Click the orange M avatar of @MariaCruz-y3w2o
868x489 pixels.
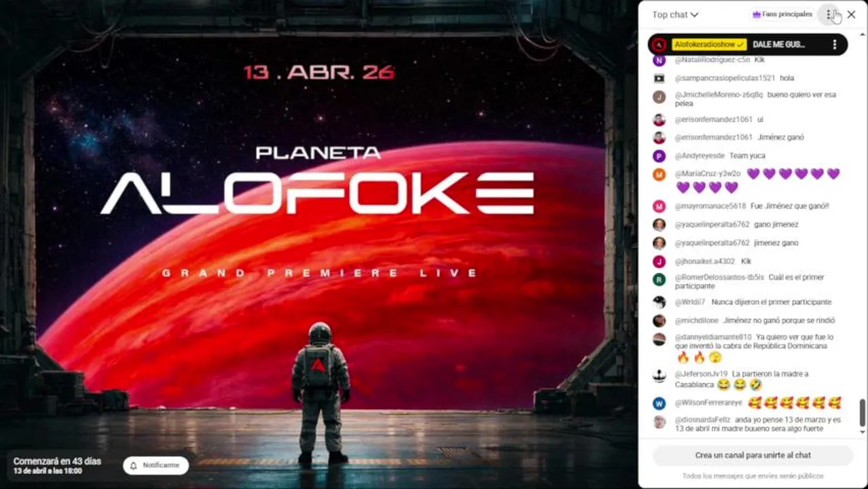click(x=659, y=175)
